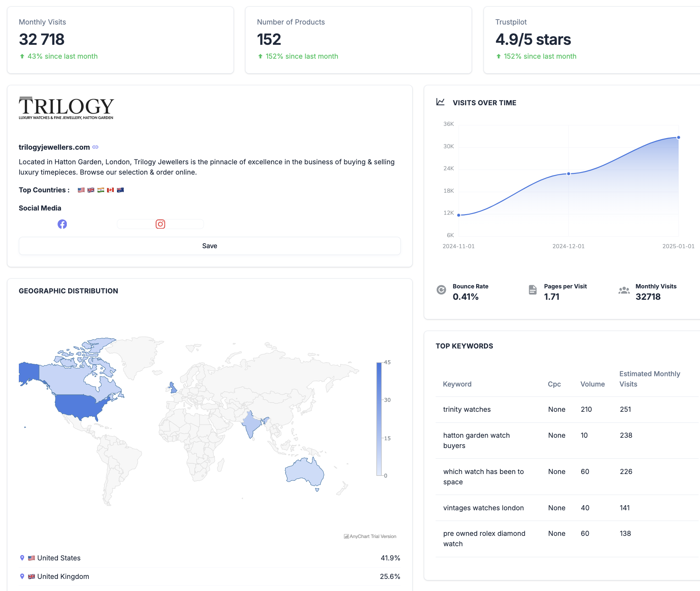Click the green arrow under Trustpilot rating
700x591 pixels.
point(499,56)
